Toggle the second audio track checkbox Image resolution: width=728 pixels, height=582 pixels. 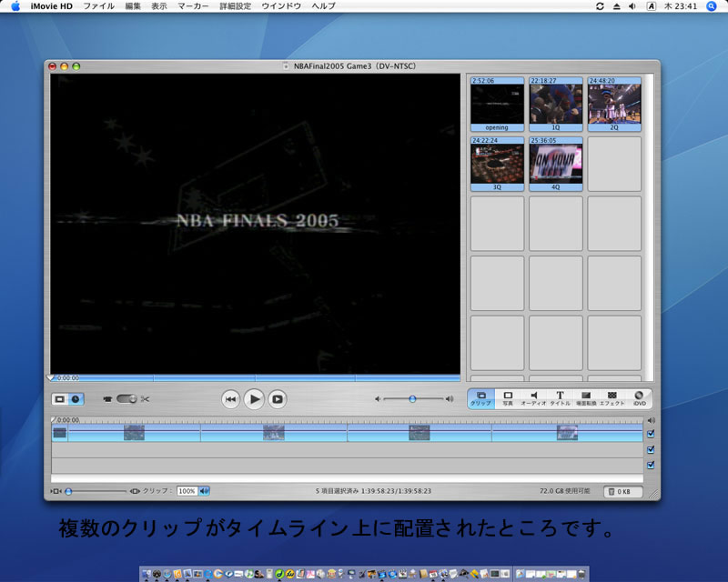pos(651,465)
